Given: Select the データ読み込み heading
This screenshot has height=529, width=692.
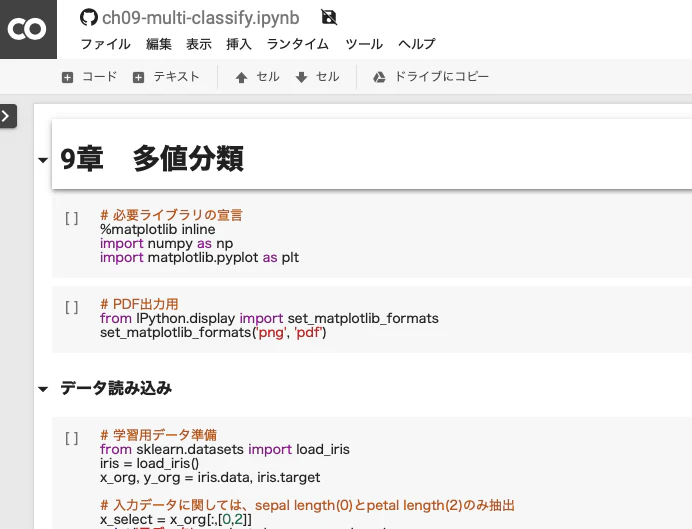Looking at the screenshot, I should point(116,388).
